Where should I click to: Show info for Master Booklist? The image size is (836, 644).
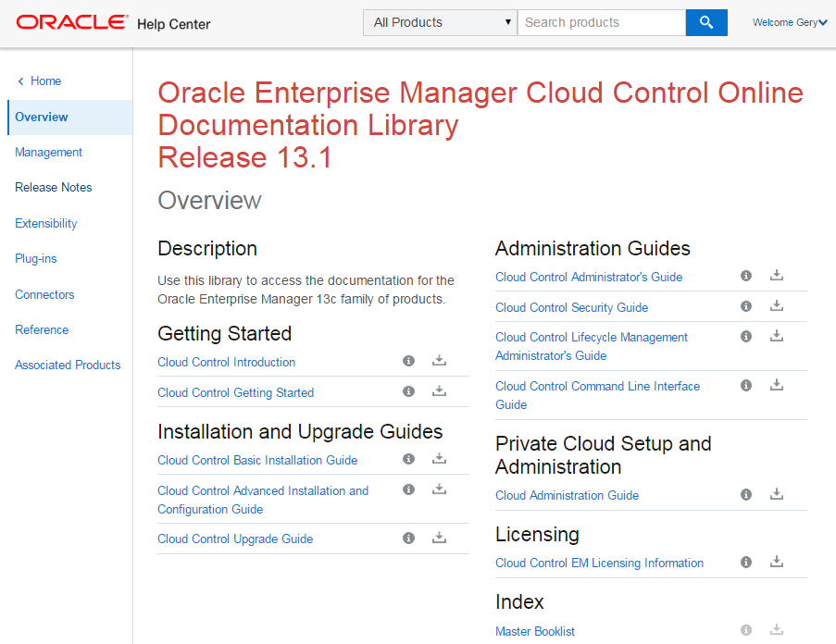tap(746, 630)
